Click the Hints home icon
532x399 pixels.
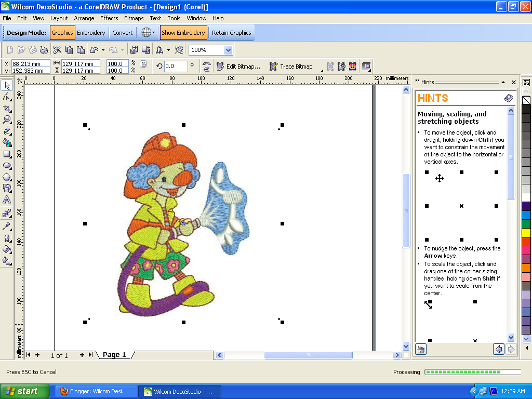pos(421,349)
